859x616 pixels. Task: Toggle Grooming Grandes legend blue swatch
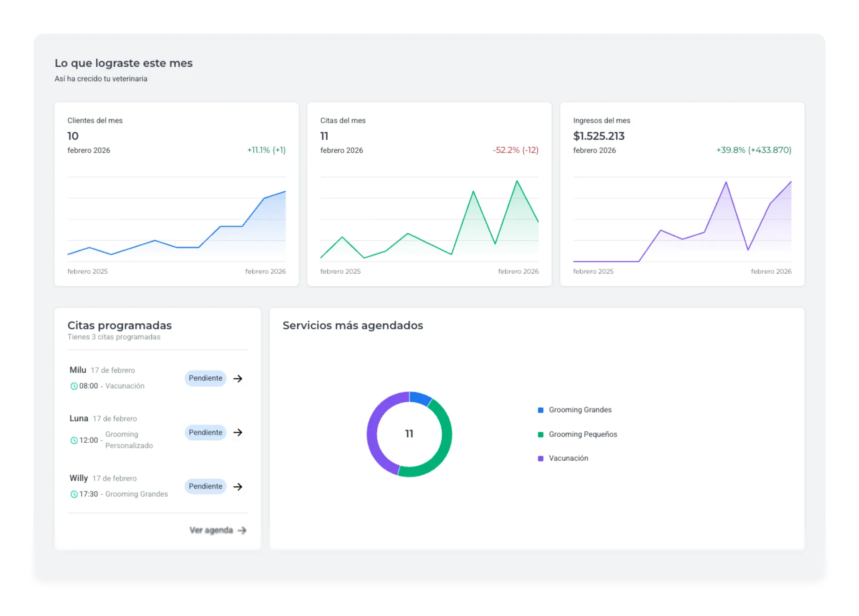pos(541,410)
